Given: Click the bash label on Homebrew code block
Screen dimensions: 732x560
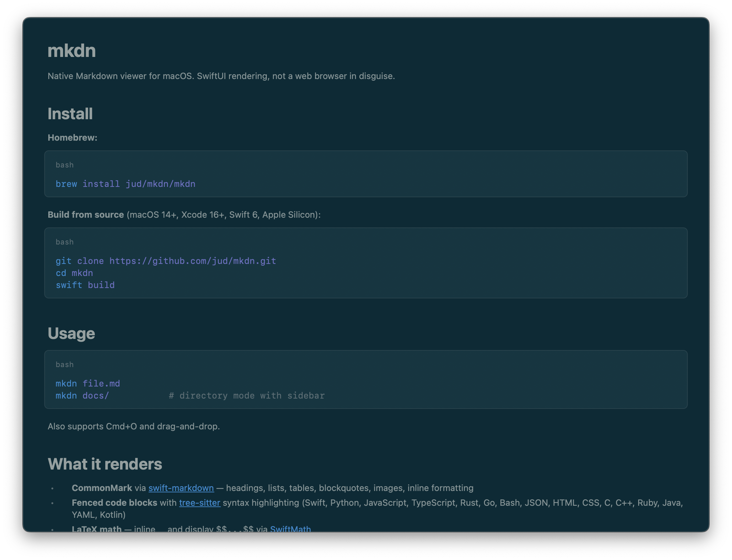Looking at the screenshot, I should click(65, 165).
